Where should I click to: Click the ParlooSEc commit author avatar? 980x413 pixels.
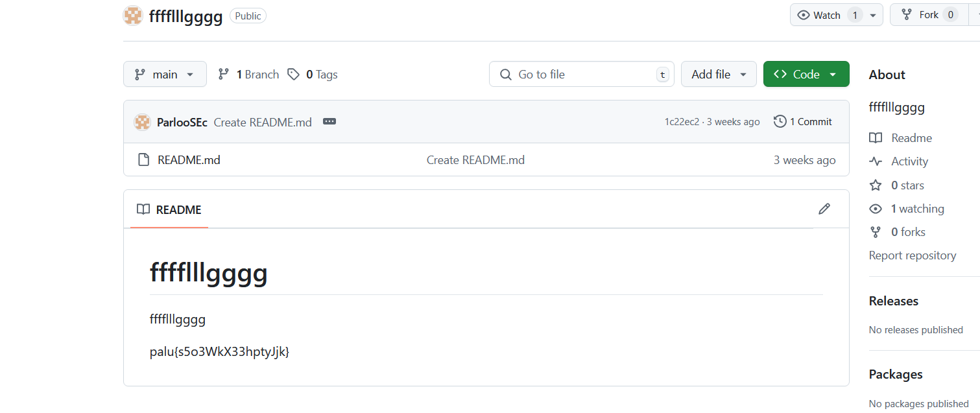(x=142, y=122)
